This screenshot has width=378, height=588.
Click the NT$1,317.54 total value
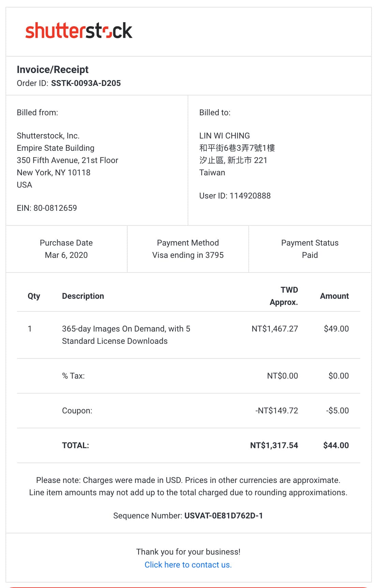(274, 445)
